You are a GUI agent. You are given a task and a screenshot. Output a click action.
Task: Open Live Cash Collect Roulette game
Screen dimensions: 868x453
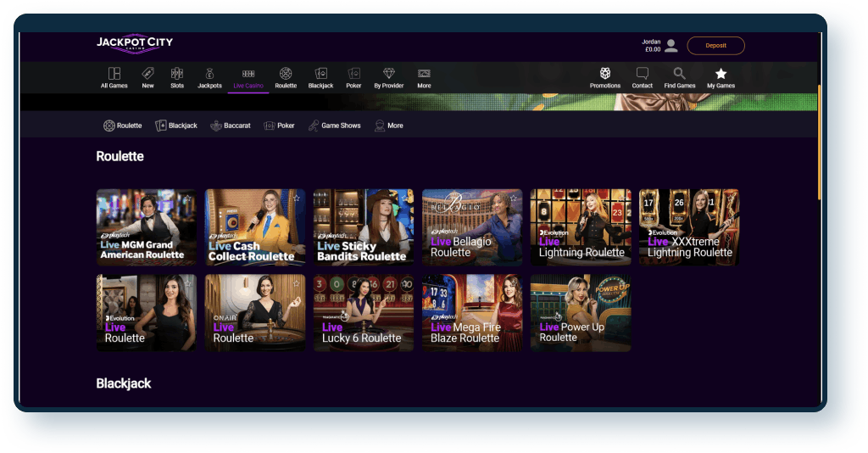254,227
